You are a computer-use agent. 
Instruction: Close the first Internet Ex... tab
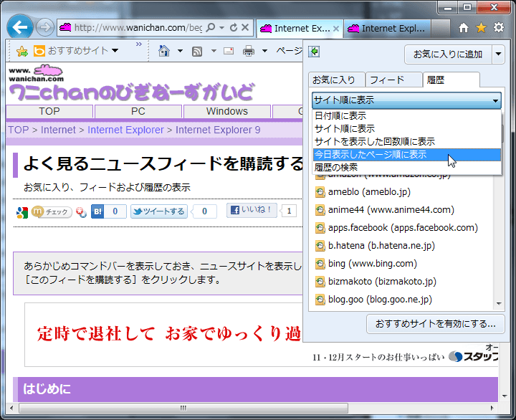[336, 29]
